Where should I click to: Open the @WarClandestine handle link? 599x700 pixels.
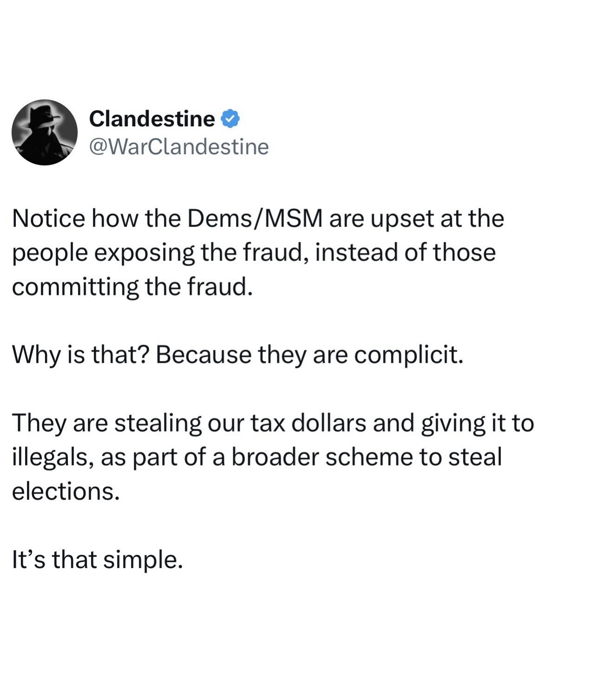(x=179, y=147)
